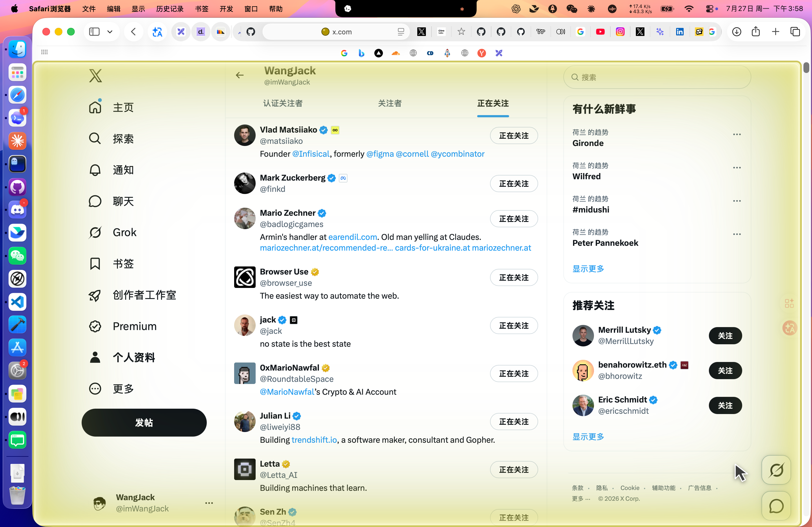The image size is (812, 527).
Task: Click Safari translate icon in toolbar
Action: (x=157, y=32)
